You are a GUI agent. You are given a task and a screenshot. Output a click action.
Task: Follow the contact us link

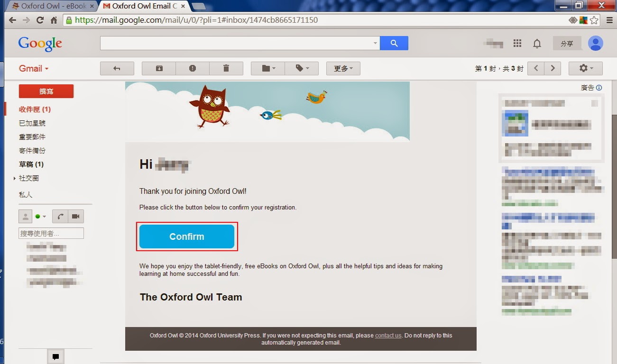[388, 335]
